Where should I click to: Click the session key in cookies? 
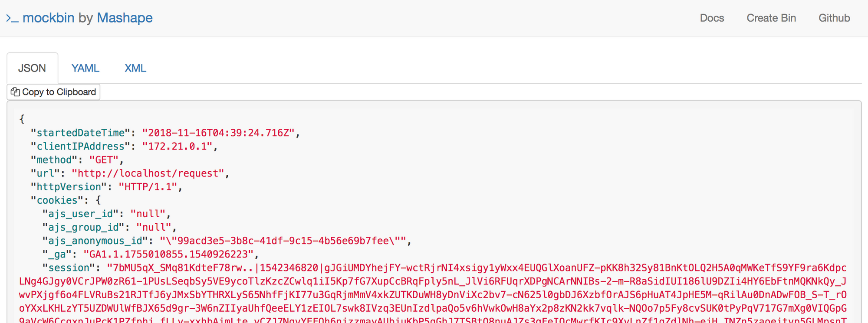click(x=69, y=268)
